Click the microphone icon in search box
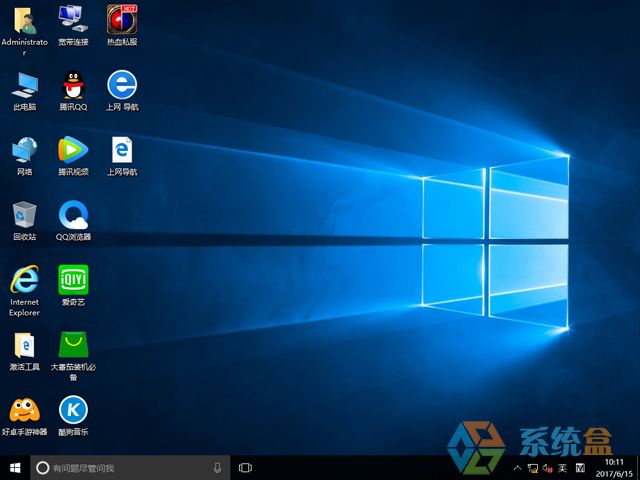Screen dimensions: 640x480 [x=217, y=468]
